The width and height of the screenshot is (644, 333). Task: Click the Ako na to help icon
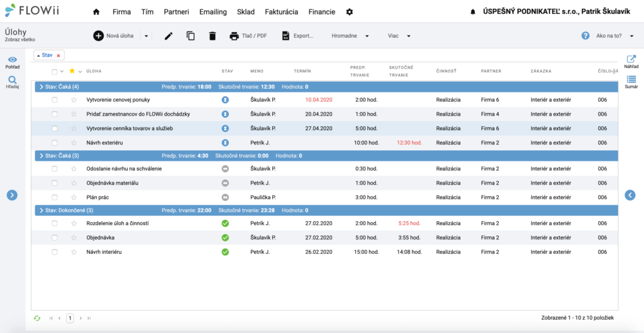[x=586, y=36]
